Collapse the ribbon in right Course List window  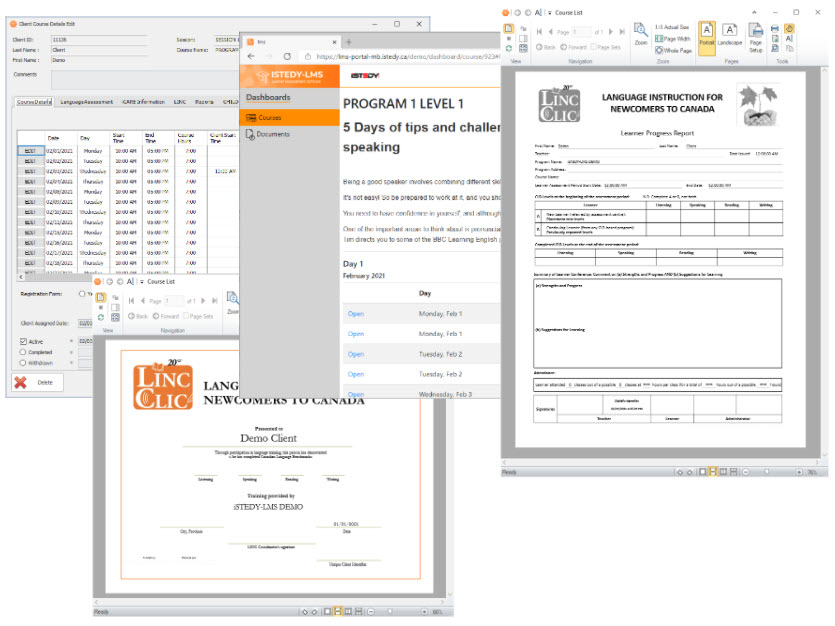click(754, 12)
